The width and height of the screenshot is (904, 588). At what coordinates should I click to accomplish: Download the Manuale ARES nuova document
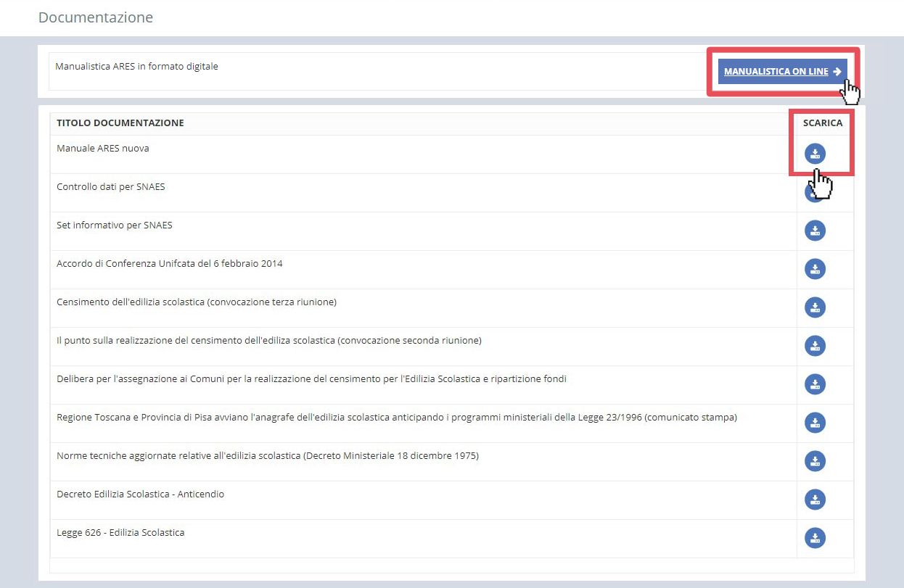[815, 154]
